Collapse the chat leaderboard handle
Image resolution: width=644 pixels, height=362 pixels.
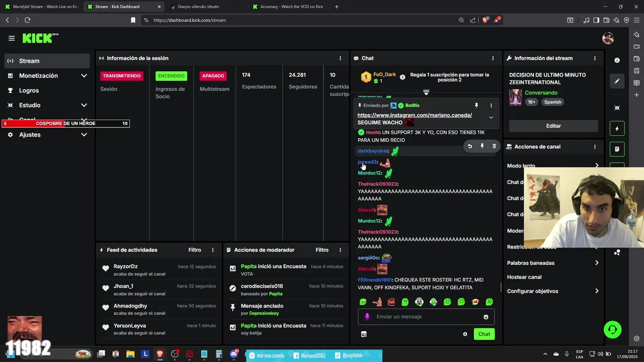(426, 92)
